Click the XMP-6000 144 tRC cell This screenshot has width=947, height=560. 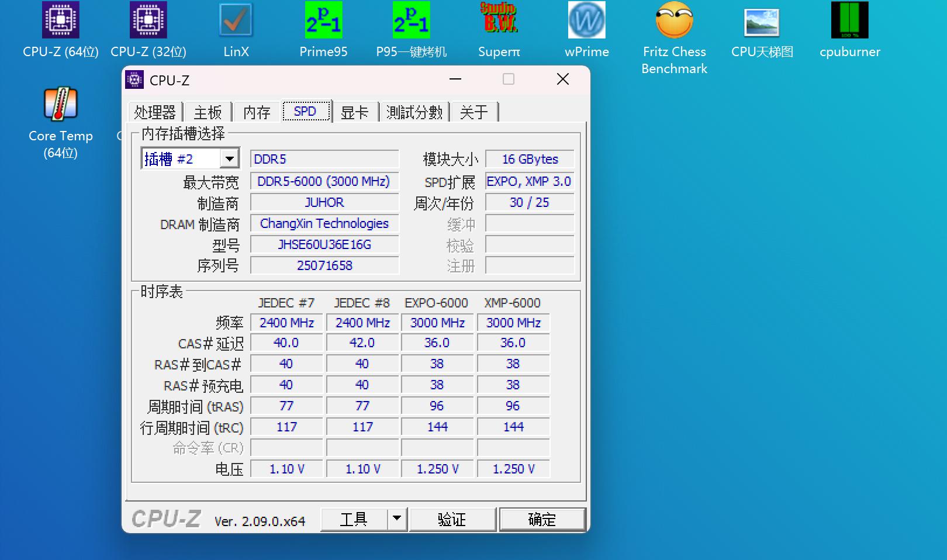point(513,427)
